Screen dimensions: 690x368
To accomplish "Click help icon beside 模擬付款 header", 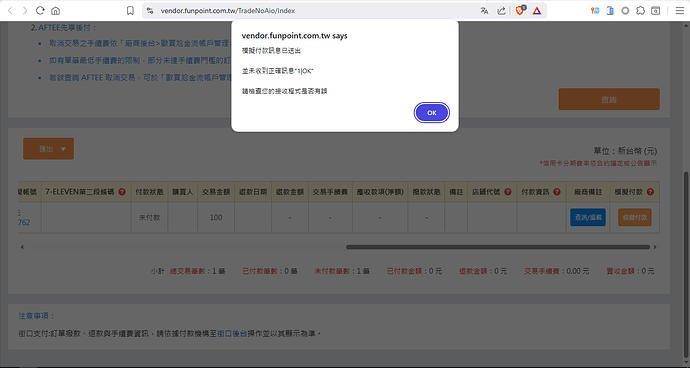I will (x=650, y=192).
